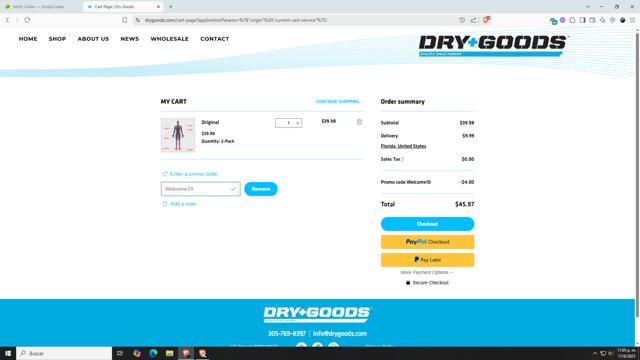Open the tab search dropdown arrow
This screenshot has width=640, height=360.
588,7
